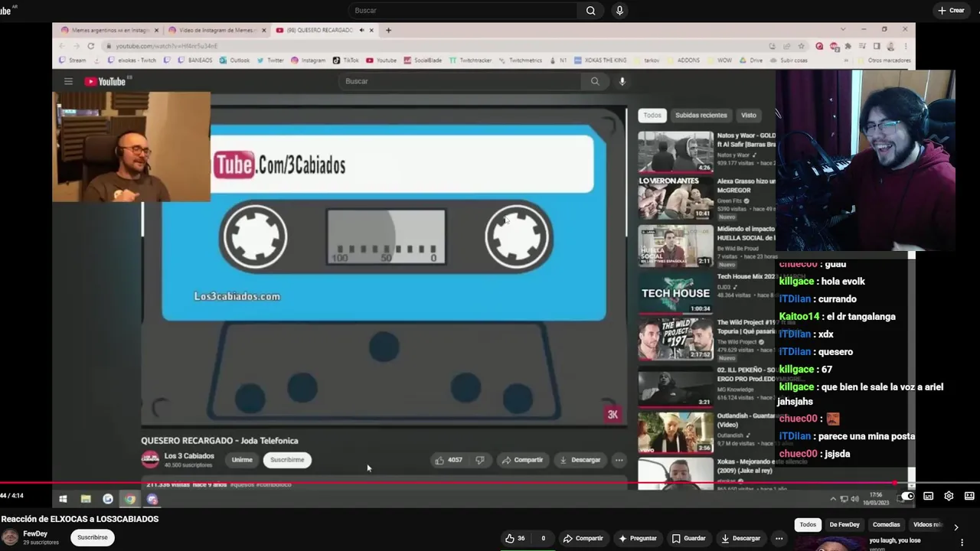This screenshot has height=551, width=980.
Task: Dislike the QUESERO RECARGADO video
Action: click(480, 460)
